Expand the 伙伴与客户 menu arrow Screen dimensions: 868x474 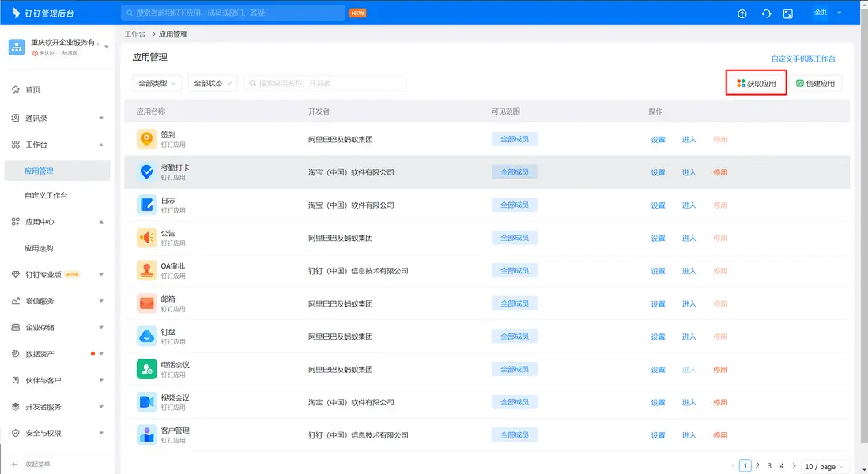tap(101, 380)
